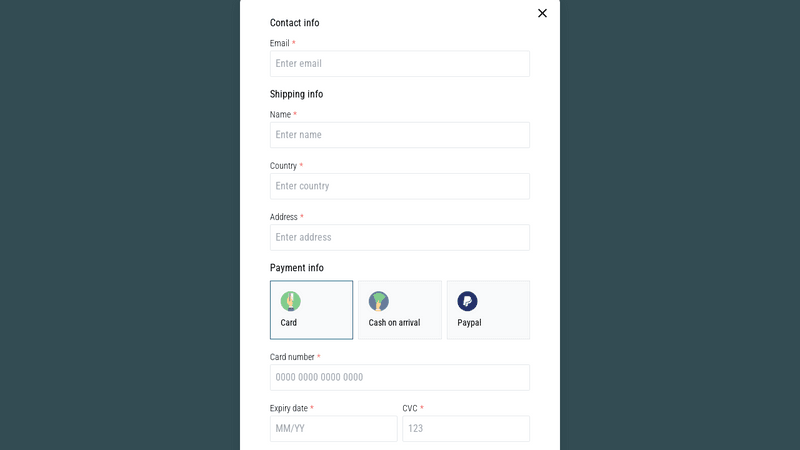Pick the Paypal payment label
This screenshot has height=450, width=800.
click(x=469, y=323)
